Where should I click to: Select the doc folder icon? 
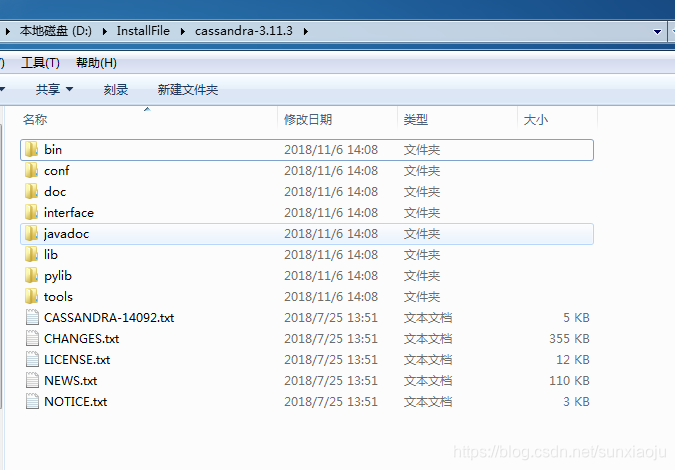pos(31,192)
